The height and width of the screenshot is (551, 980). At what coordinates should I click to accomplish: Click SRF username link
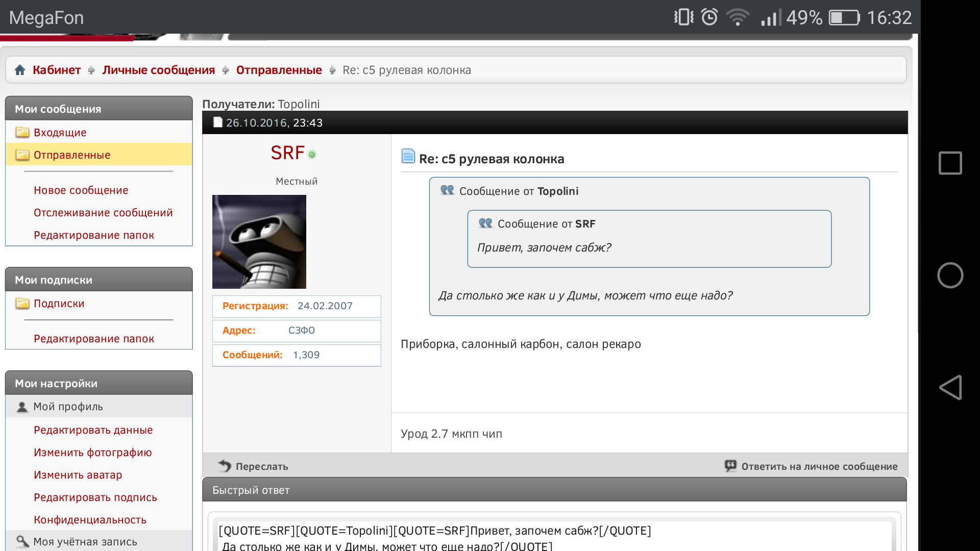pos(287,153)
